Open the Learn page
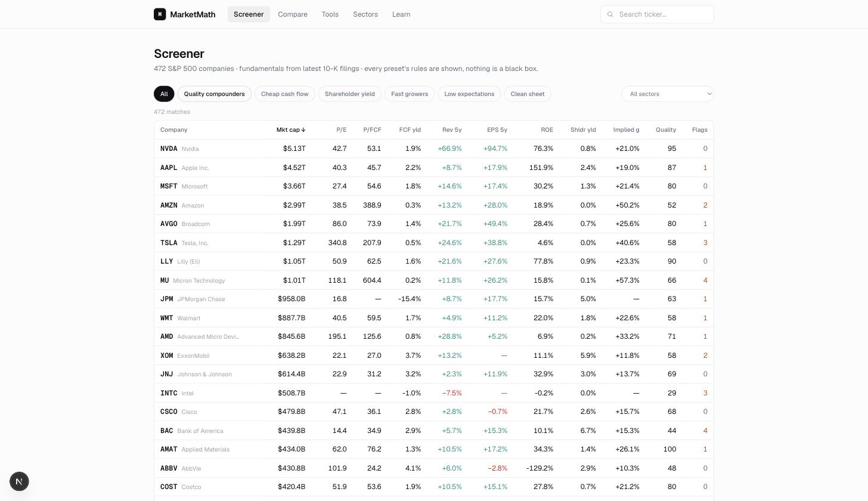Screen dimensions: 868x501 [401, 14]
